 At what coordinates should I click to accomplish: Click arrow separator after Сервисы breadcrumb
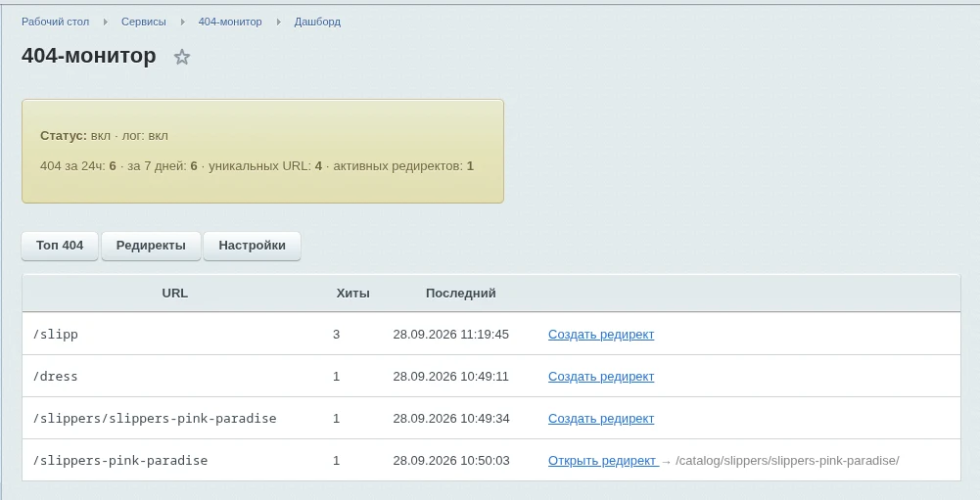click(182, 22)
